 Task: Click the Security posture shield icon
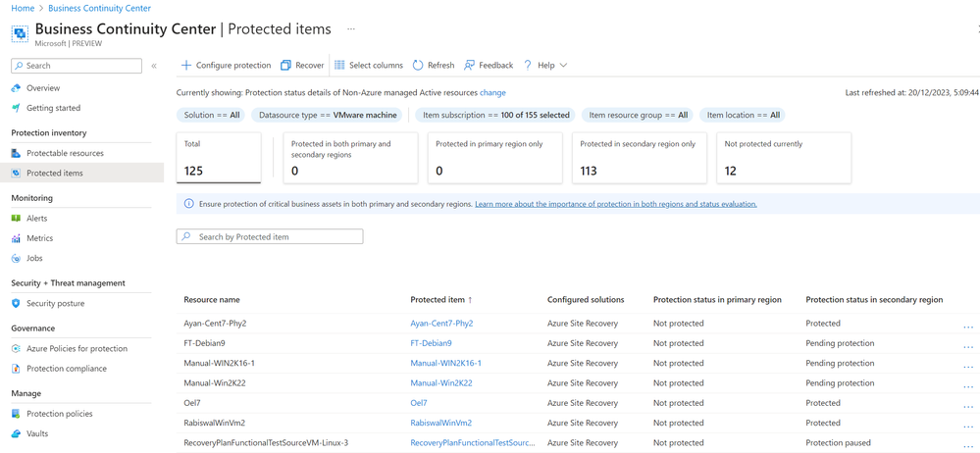click(17, 304)
